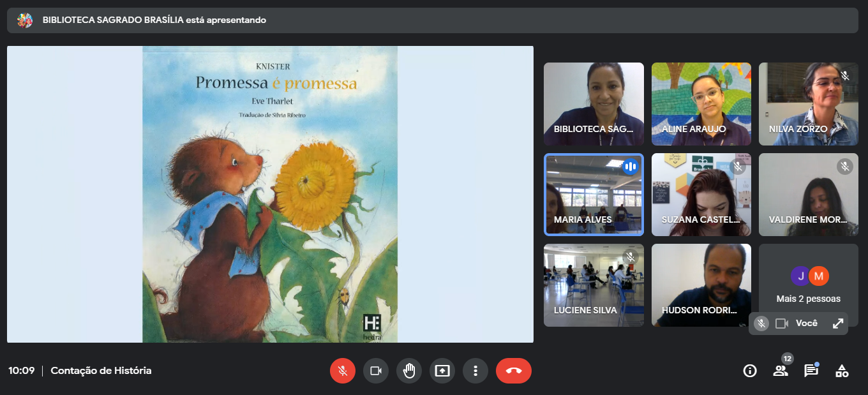
Task: Raise your hand in the meeting
Action: (409, 371)
